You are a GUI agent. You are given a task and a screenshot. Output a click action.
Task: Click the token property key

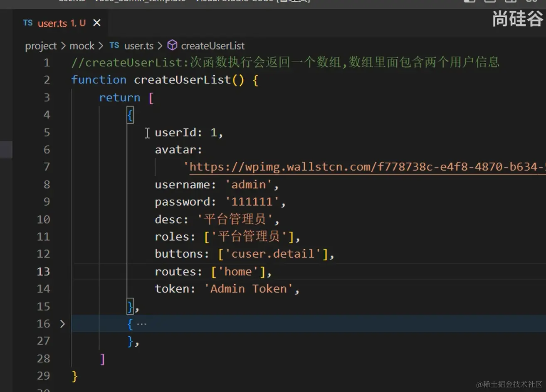172,289
